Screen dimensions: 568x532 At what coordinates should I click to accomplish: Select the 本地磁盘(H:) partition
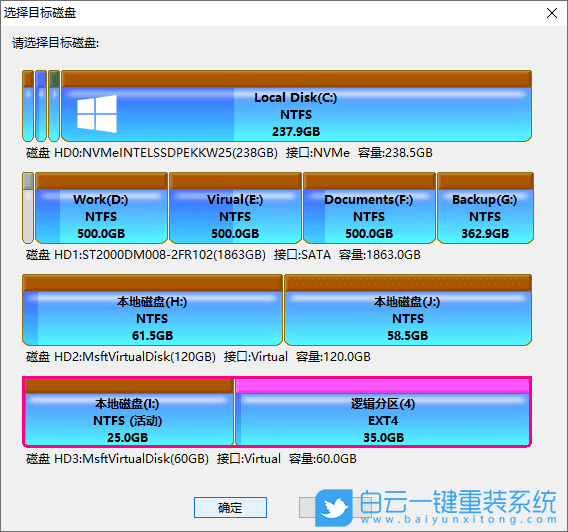[153, 310]
